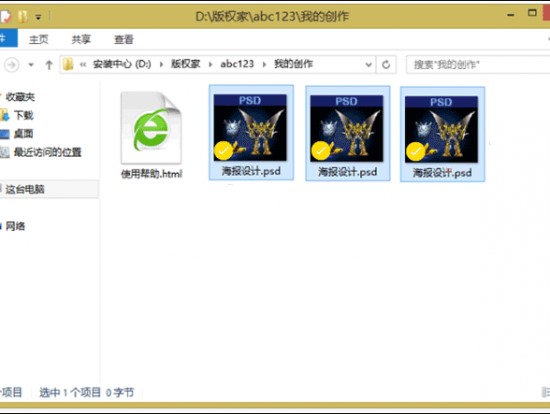Click the 下载 folder icon
Screen dimensions: 550x414
tap(4, 115)
